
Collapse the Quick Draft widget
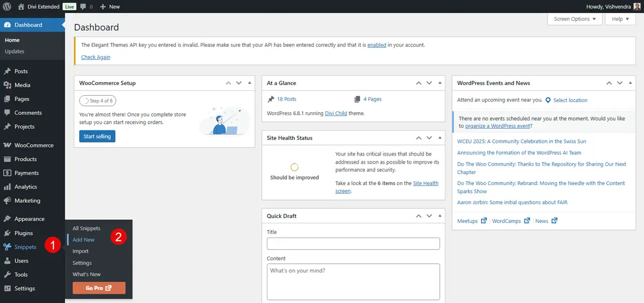pyautogui.click(x=440, y=216)
